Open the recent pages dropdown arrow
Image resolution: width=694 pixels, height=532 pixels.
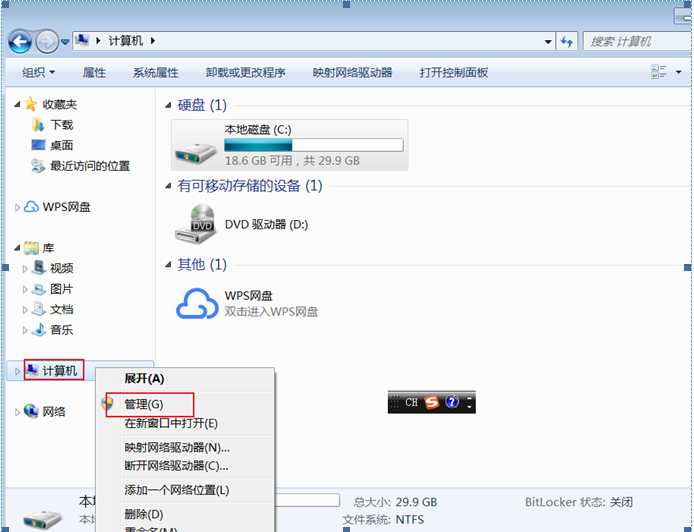click(65, 42)
